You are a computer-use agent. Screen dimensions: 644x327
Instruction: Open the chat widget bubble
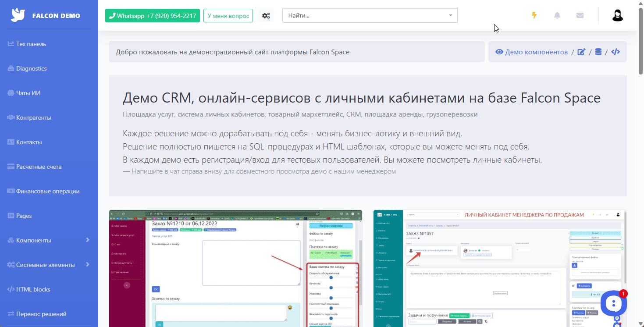[x=614, y=302]
